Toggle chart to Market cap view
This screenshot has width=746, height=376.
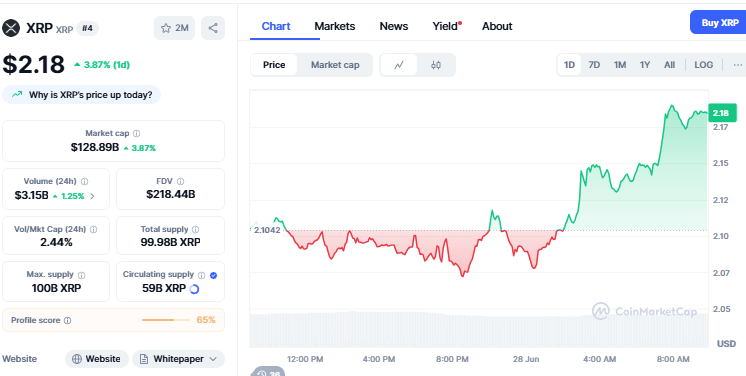pyautogui.click(x=335, y=65)
